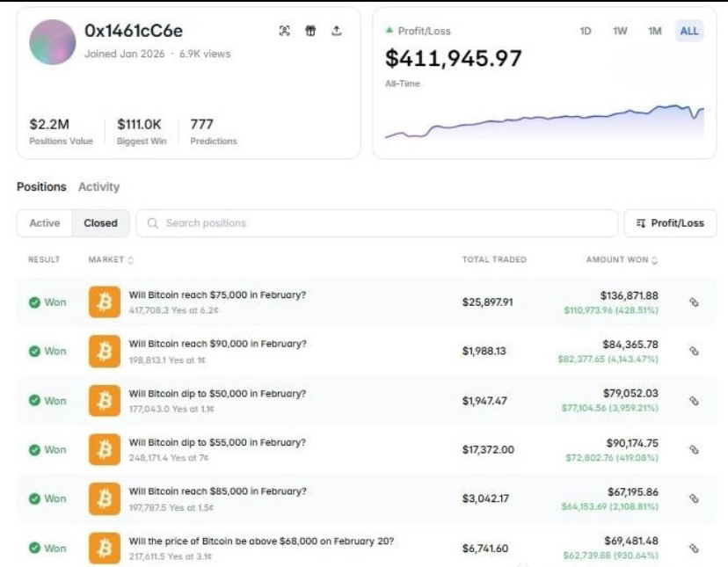
Task: Click total traded value $3,042.17
Action: pyautogui.click(x=485, y=498)
